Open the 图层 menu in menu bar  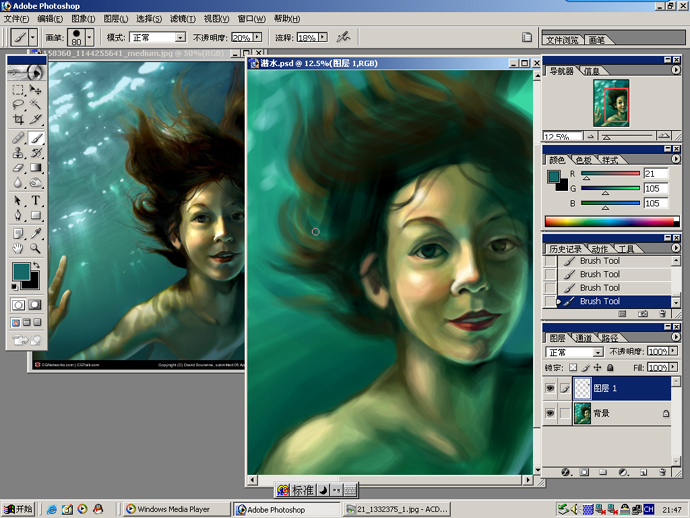[116, 18]
